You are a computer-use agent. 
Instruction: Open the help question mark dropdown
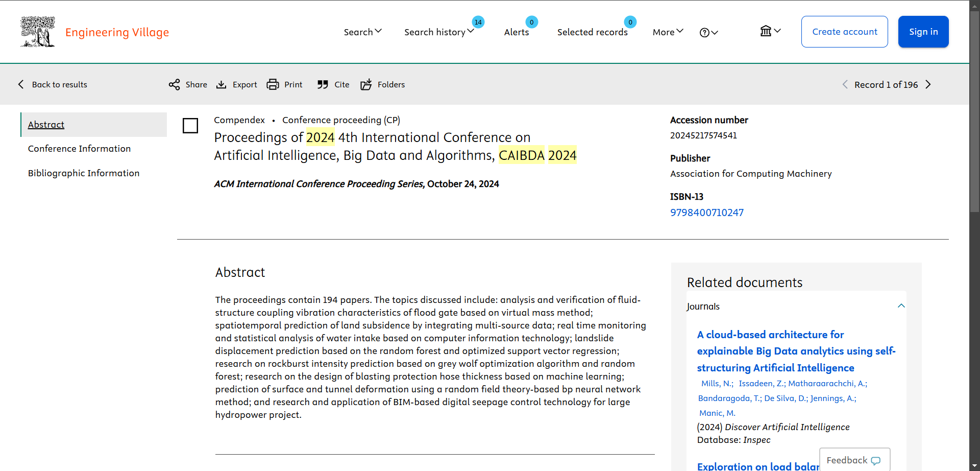(708, 33)
